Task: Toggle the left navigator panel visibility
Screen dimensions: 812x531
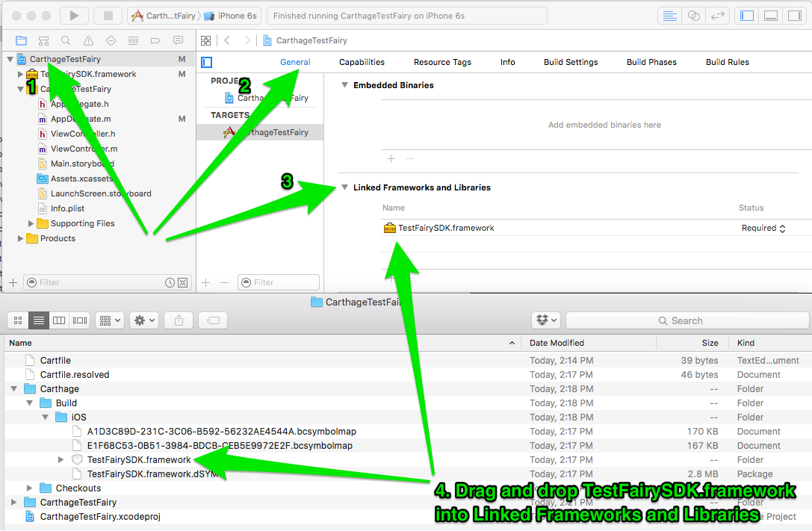Action: (x=747, y=16)
